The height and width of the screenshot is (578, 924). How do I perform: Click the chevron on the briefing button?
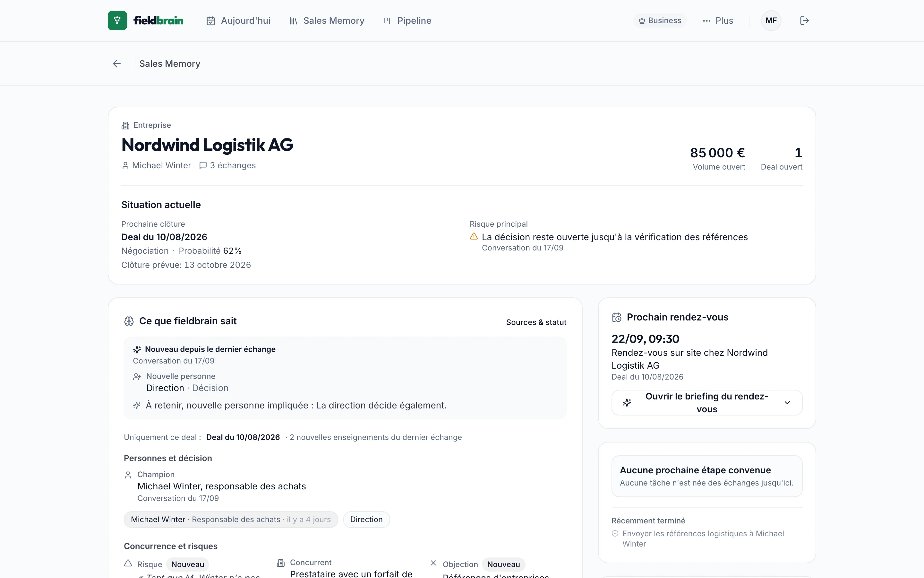[787, 403]
